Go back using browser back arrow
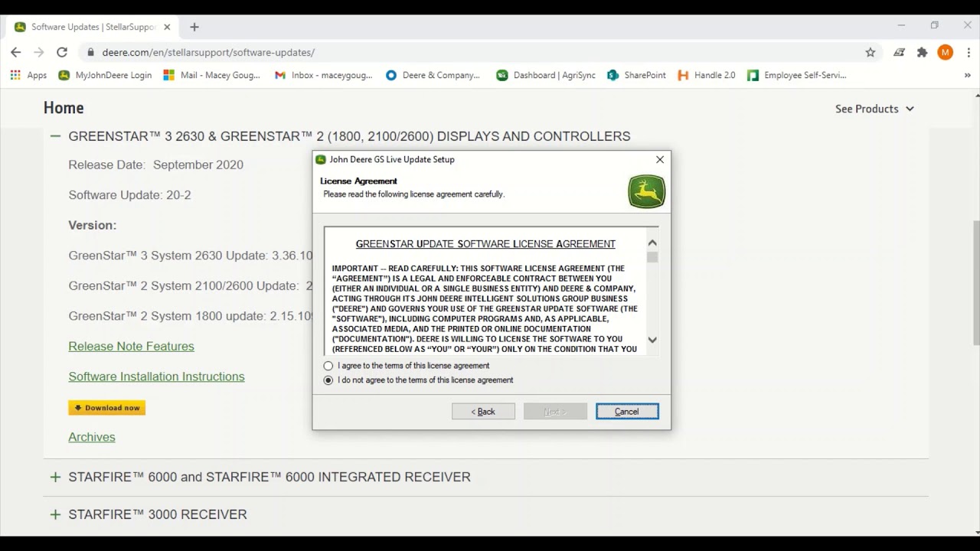Viewport: 980px width, 551px height. (x=16, y=52)
